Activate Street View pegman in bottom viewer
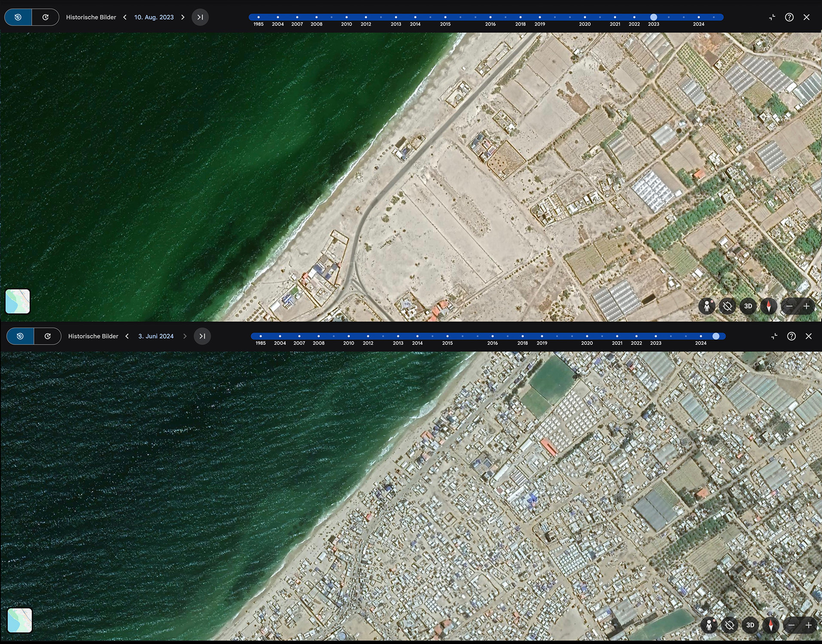This screenshot has width=822, height=644. point(709,625)
